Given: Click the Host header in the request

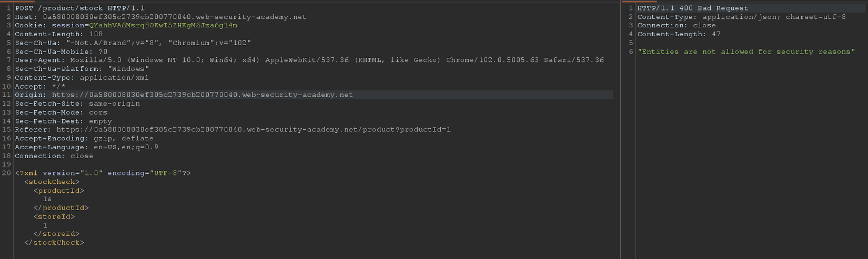Looking at the screenshot, I should click(160, 17).
